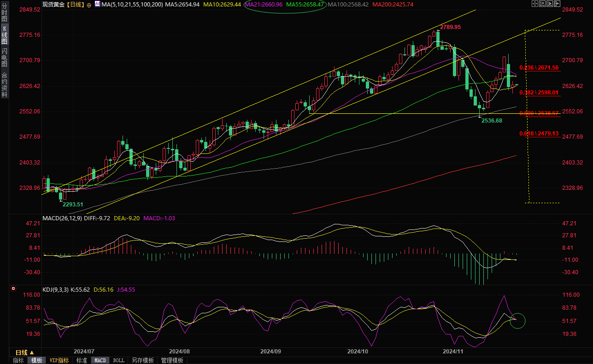The image size is (593, 364).
Task: Click the jump-to-right-edge chart icon
Action: coord(558,4)
